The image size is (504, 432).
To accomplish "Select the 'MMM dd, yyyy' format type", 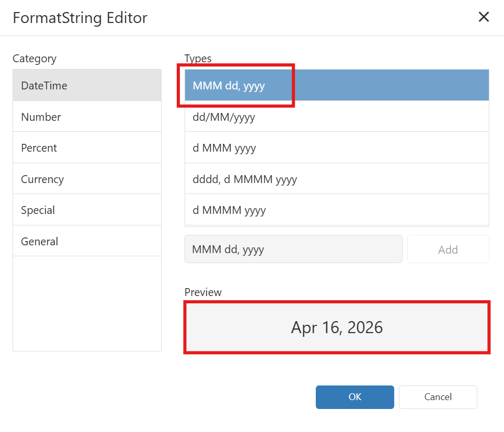I will click(337, 85).
